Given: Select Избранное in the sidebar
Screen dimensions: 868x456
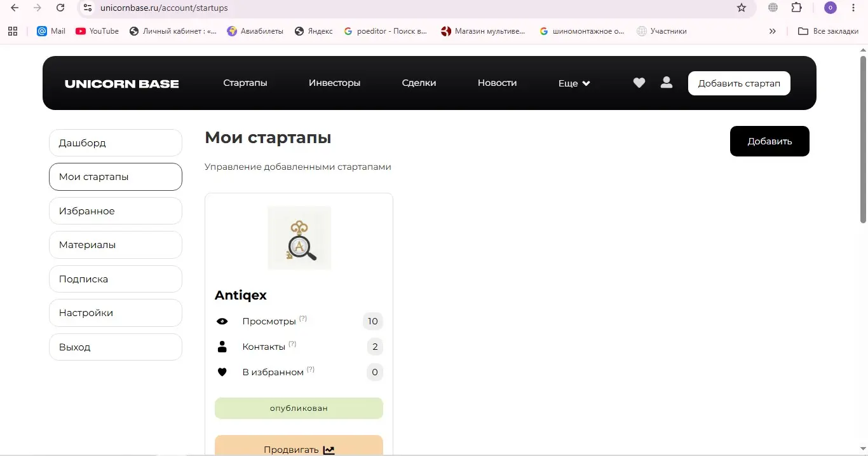Looking at the screenshot, I should [x=116, y=211].
